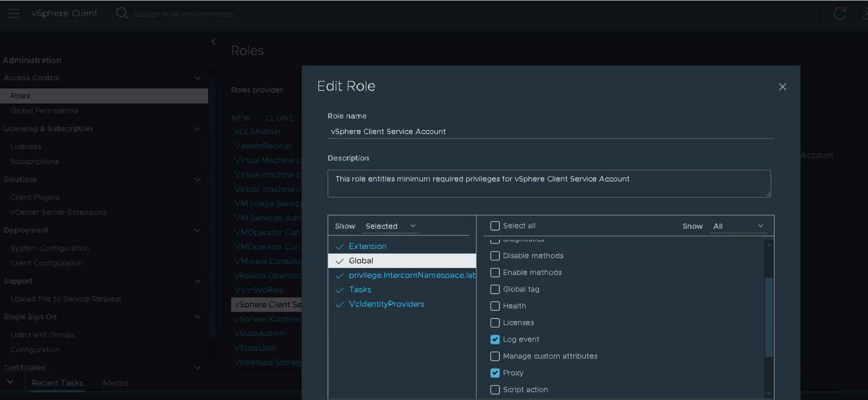Refresh the vSphere Client view
Image resolution: width=868 pixels, height=400 pixels.
[840, 14]
